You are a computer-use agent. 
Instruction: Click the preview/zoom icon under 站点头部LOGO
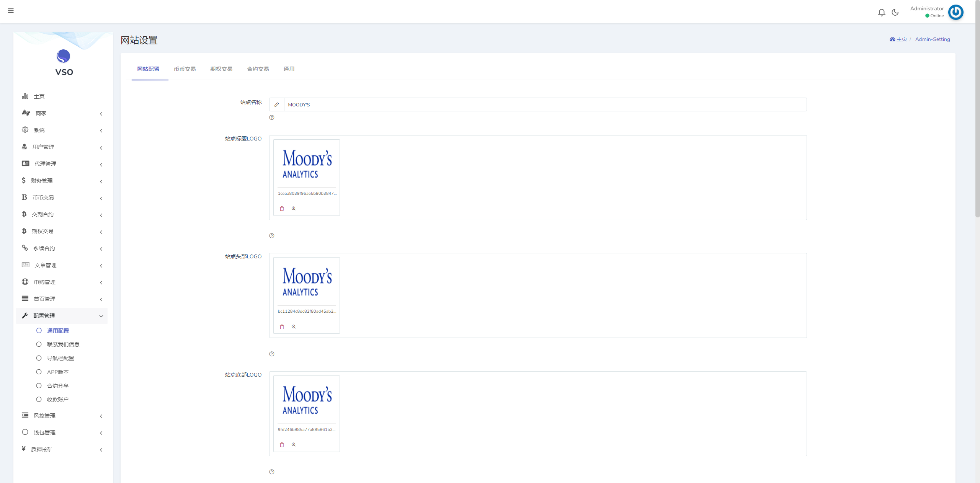[x=293, y=326]
